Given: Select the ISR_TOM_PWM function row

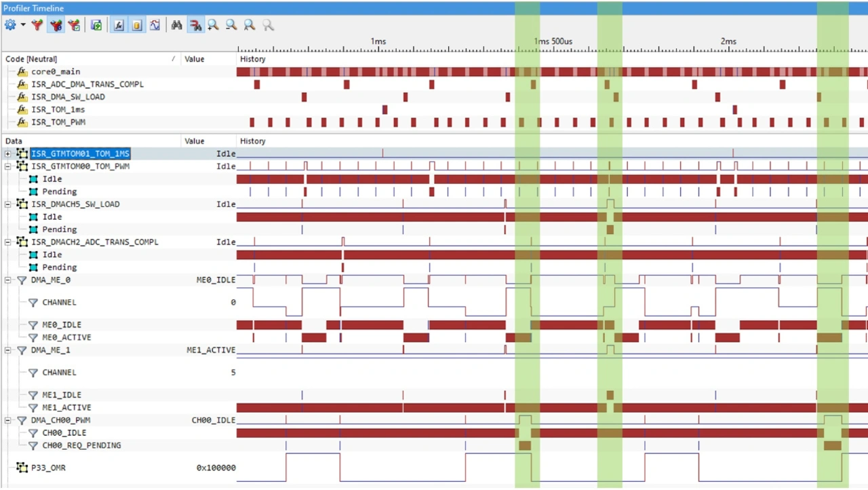Looking at the screenshot, I should pos(58,122).
